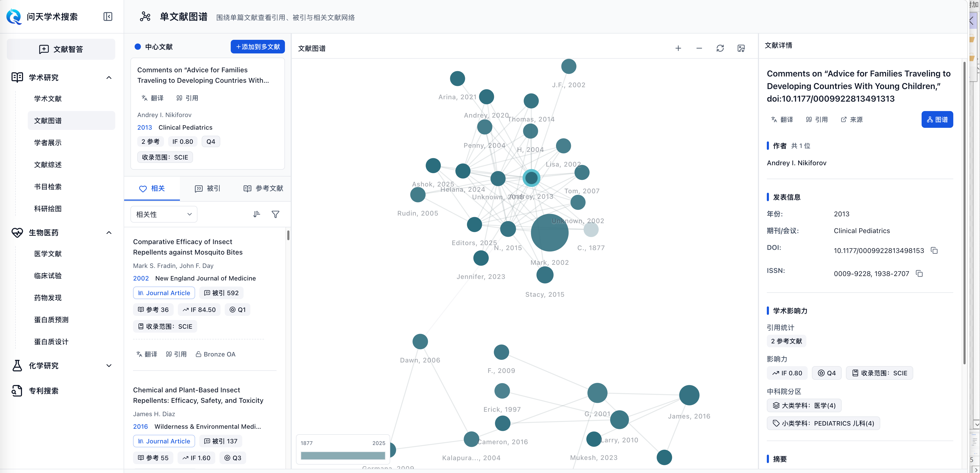Zoom out of the literature graph
Image resolution: width=980 pixels, height=473 pixels.
(x=699, y=48)
